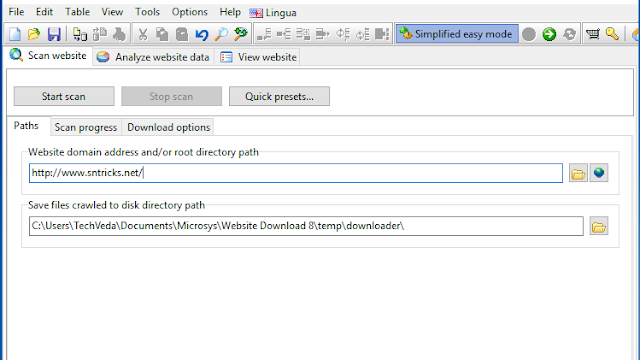Switch to Analyze website data tab
The width and height of the screenshot is (640, 360).
pos(153,57)
